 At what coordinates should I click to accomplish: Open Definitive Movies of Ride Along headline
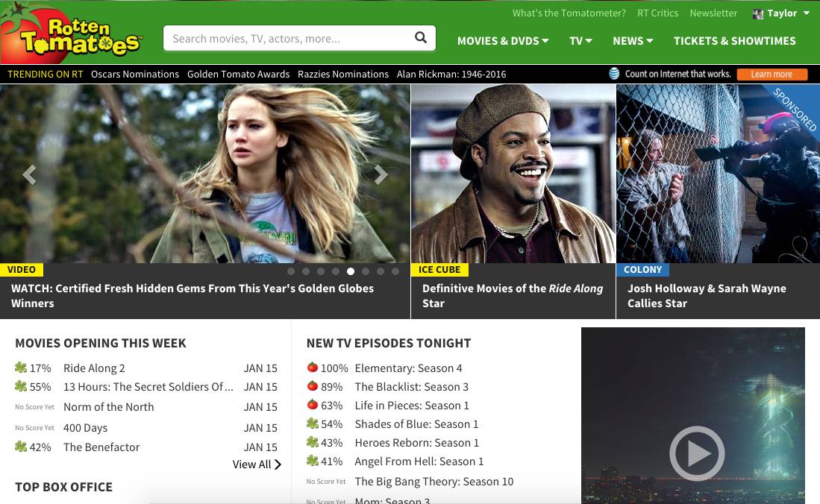pyautogui.click(x=513, y=296)
